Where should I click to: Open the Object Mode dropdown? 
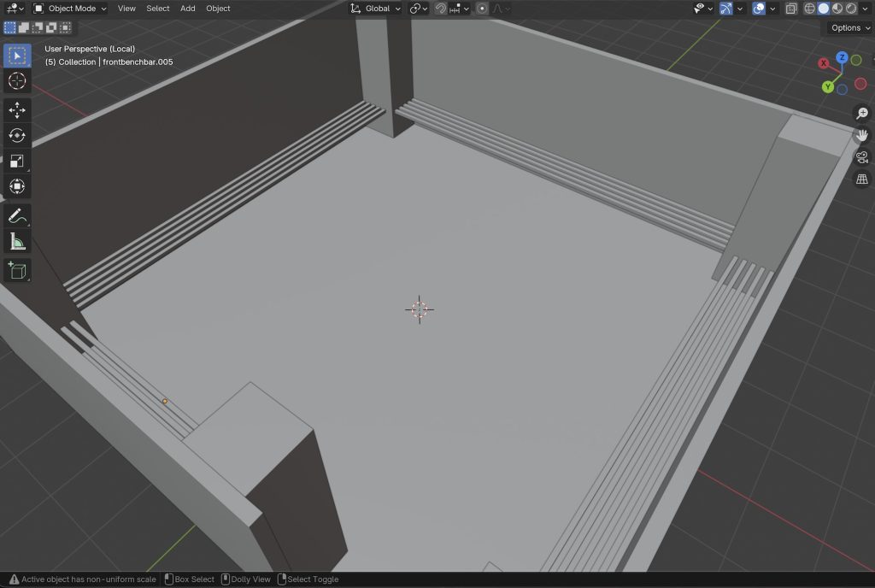[x=71, y=9]
